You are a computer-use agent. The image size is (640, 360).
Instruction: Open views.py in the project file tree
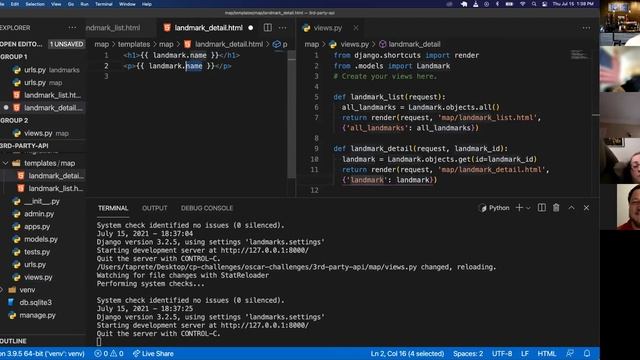click(43, 277)
